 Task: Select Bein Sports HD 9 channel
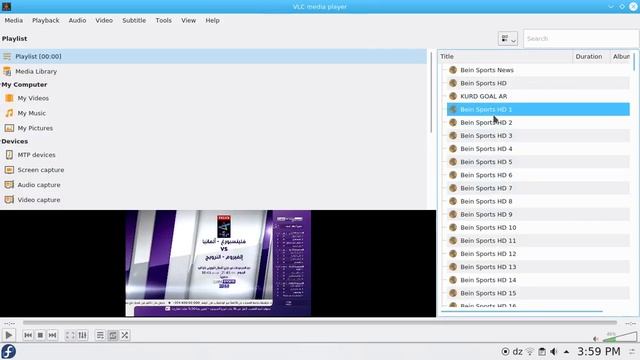pyautogui.click(x=538, y=214)
